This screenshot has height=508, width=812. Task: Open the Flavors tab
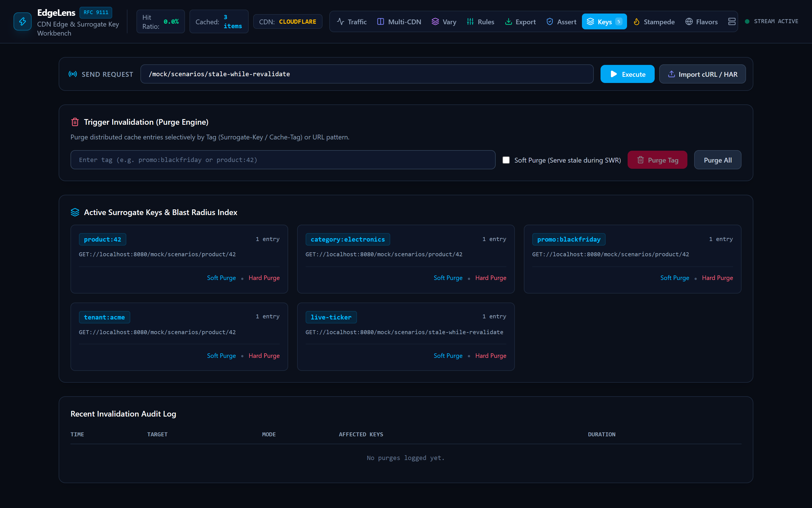[701, 21]
